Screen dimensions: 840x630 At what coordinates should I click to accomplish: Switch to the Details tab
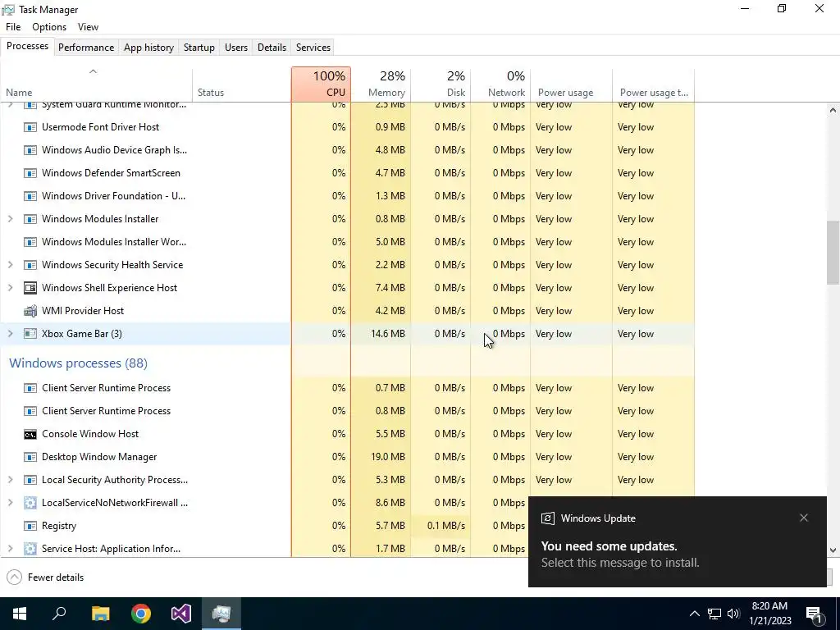click(x=272, y=47)
